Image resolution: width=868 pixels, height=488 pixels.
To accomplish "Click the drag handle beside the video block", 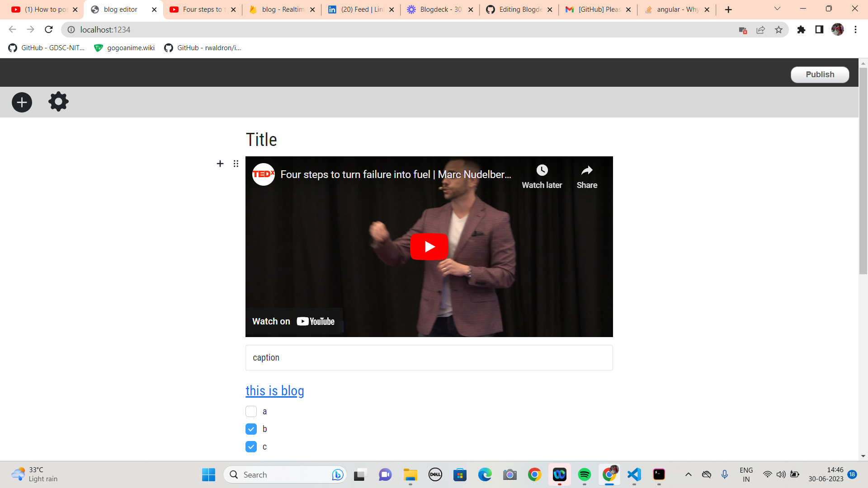I will click(x=236, y=164).
